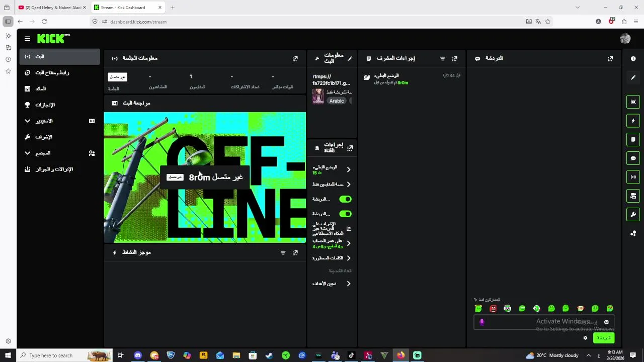Toggle the chat bubble panel icon
The width and height of the screenshot is (644, 362).
click(633, 158)
